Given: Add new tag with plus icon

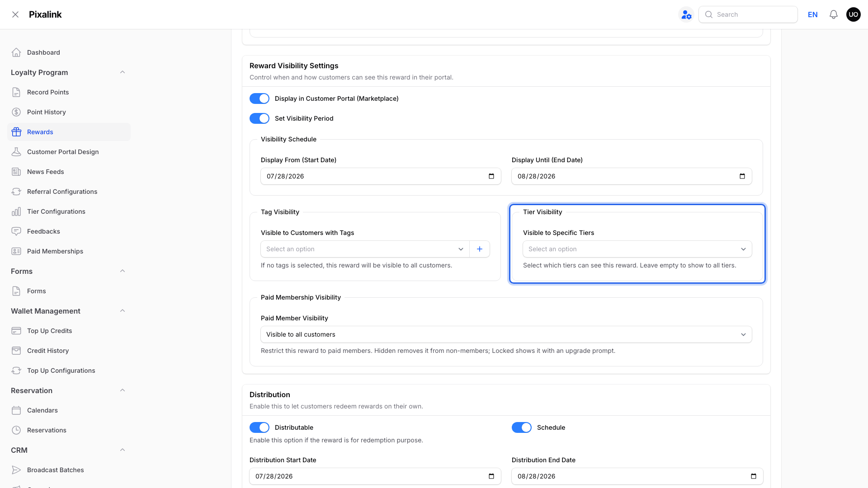Looking at the screenshot, I should coord(480,249).
